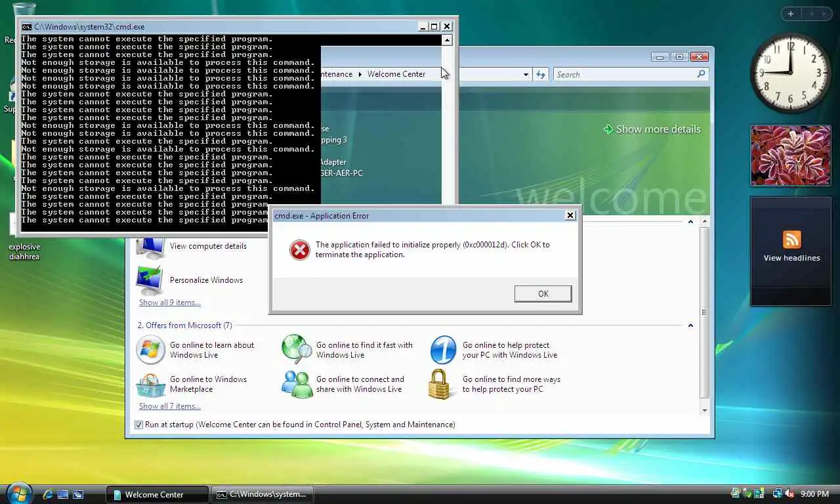The width and height of the screenshot is (840, 504).
Task: Collapse the top Welcome Center section
Action: pos(690,222)
